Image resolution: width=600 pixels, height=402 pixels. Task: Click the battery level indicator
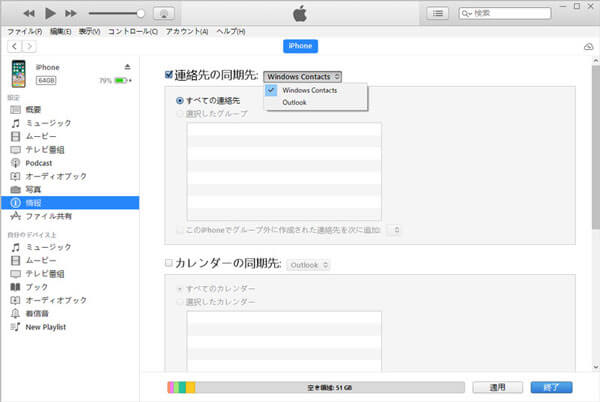[x=121, y=80]
